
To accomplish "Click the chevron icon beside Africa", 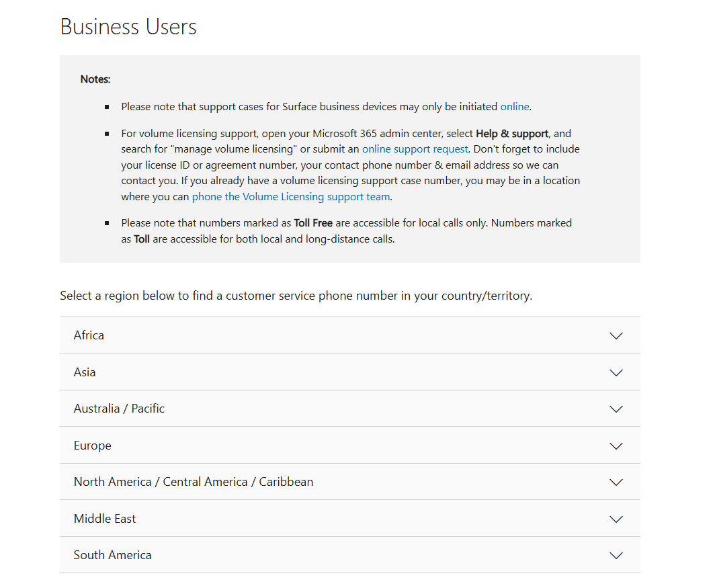I will [x=616, y=335].
